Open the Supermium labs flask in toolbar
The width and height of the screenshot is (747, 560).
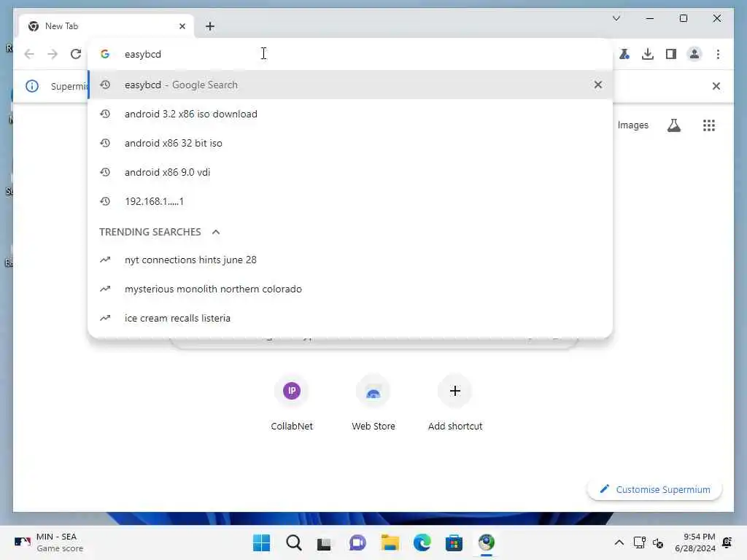[x=624, y=54]
